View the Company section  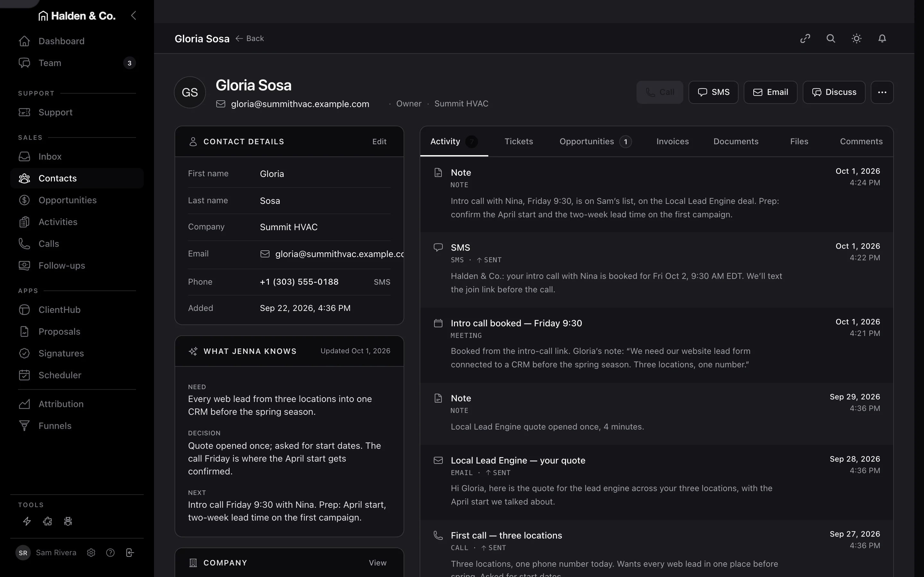pyautogui.click(x=378, y=563)
